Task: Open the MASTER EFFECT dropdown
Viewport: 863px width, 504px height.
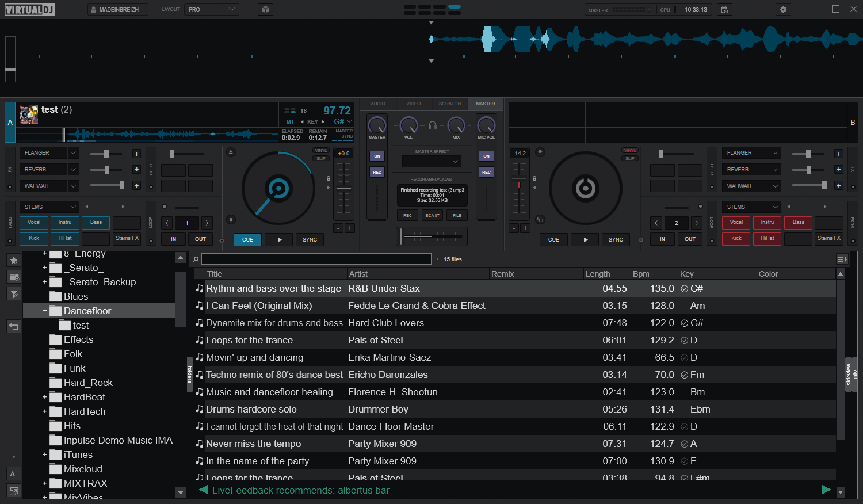Action: [432, 162]
